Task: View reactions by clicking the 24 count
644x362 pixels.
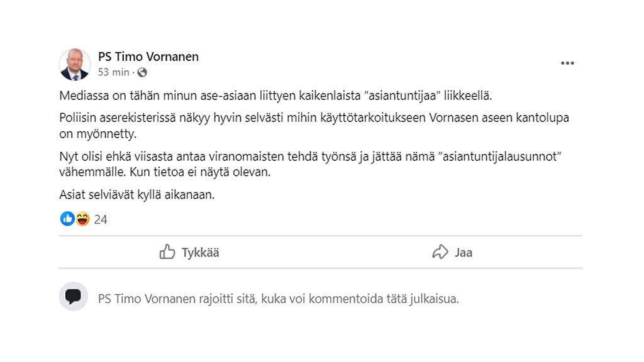Action: (x=100, y=219)
